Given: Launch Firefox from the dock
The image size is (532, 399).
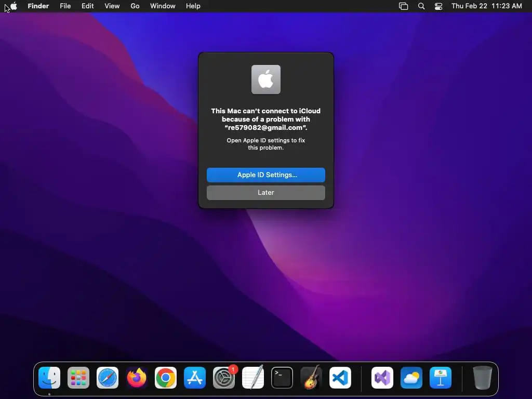Looking at the screenshot, I should tap(137, 378).
